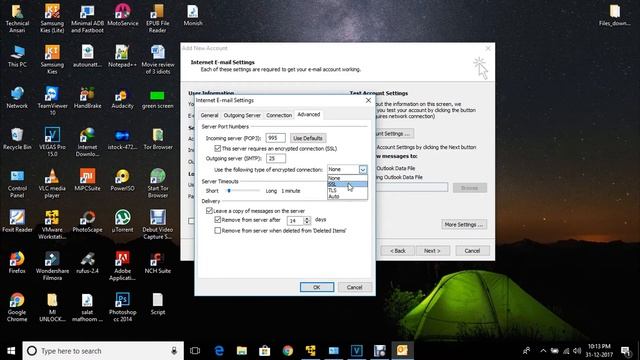Toggle Remove from server after days checkbox
The image size is (640, 360).
tap(218, 220)
